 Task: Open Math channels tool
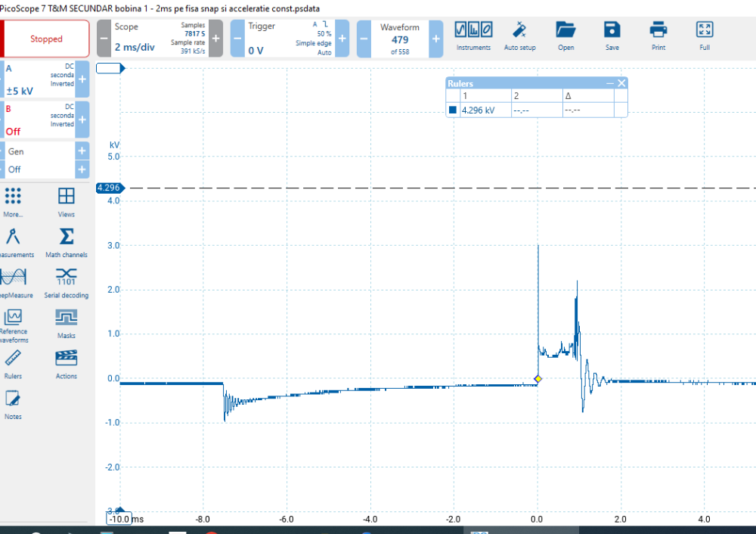point(67,243)
